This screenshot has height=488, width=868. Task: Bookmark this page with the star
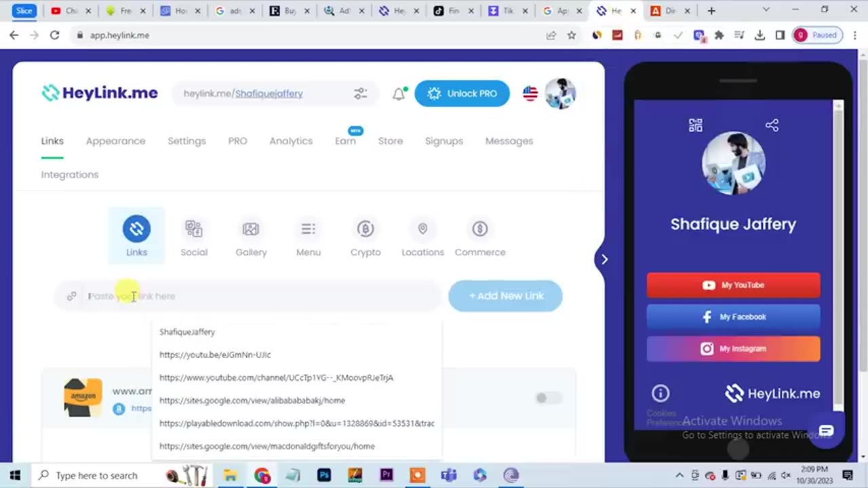572,35
